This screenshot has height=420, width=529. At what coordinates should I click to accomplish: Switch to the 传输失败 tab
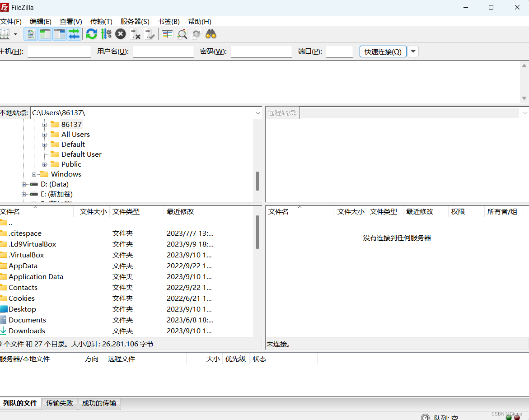point(60,403)
